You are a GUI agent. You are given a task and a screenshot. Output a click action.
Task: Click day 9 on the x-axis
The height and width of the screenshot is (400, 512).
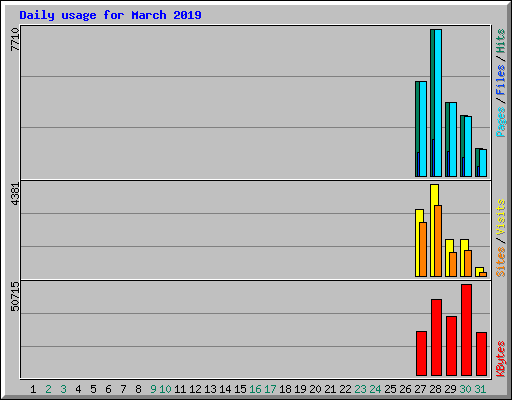153,389
